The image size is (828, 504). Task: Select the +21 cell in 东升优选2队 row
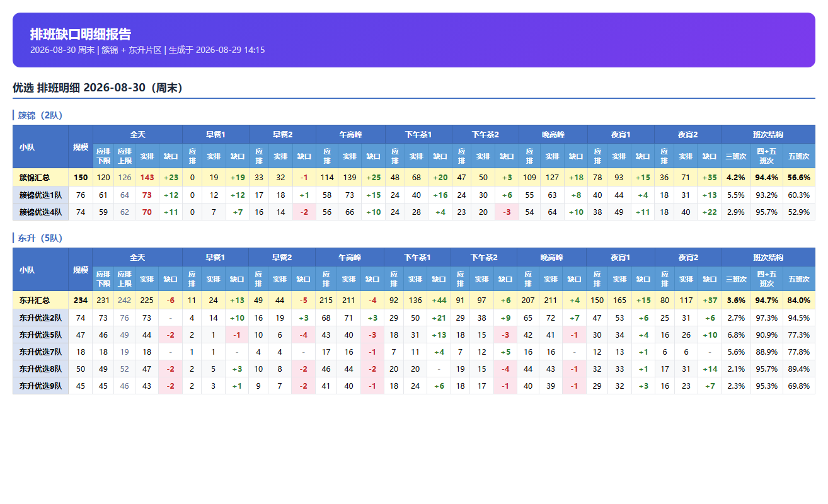coord(439,318)
